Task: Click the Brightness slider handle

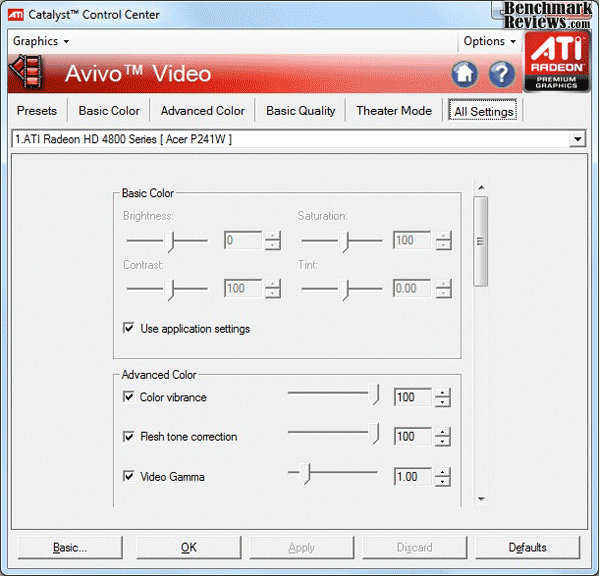Action: 169,242
